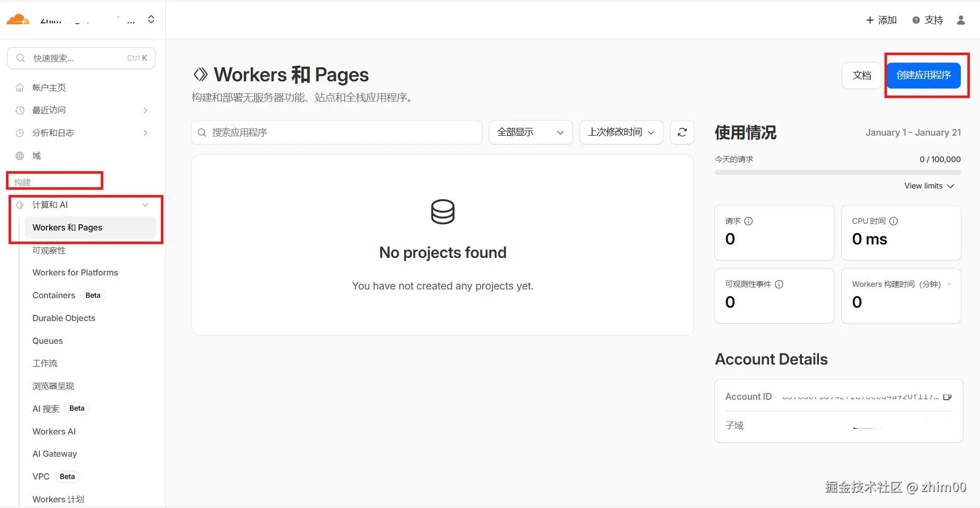980x508 pixels.
Task: Collapse the 计算和 AI section
Action: coord(145,205)
